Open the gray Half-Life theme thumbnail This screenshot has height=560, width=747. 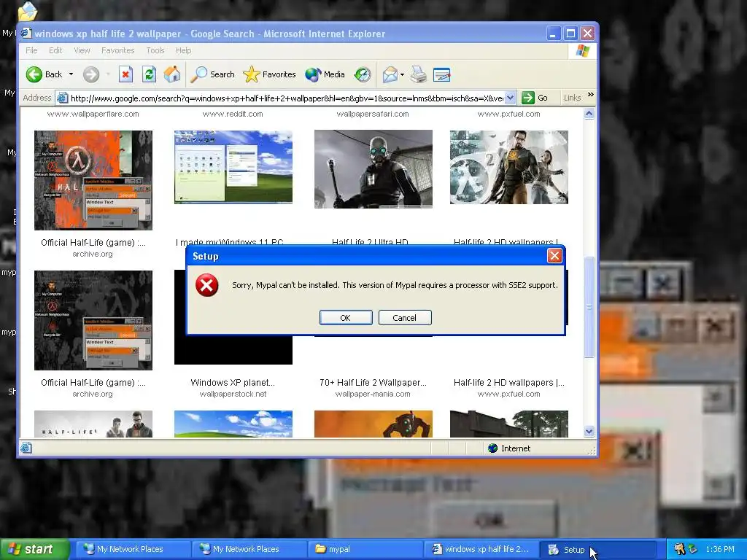[93, 320]
